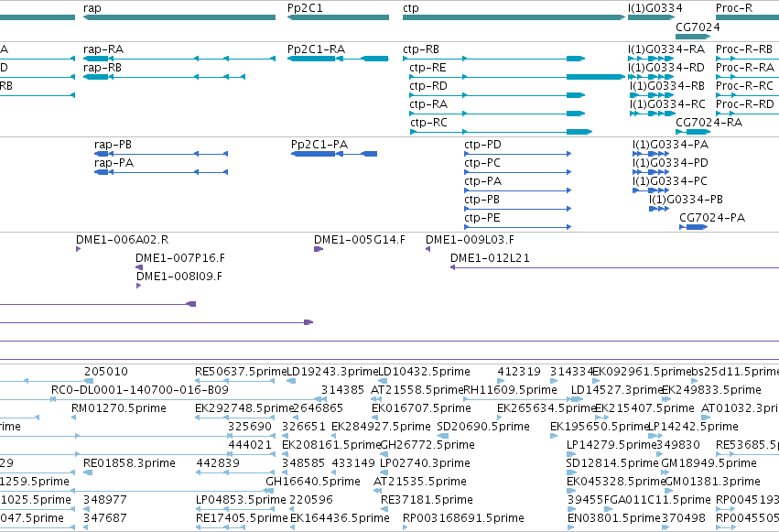Click the ctp gene label

[411, 8]
